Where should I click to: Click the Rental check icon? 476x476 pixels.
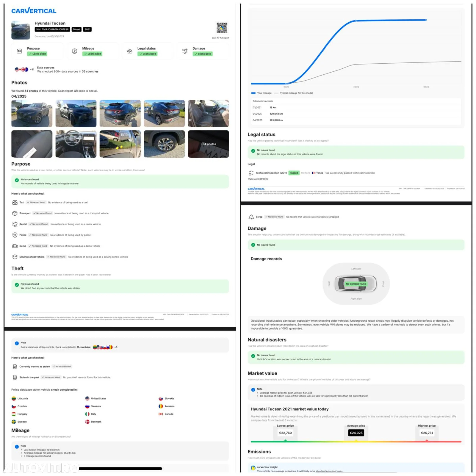15,224
